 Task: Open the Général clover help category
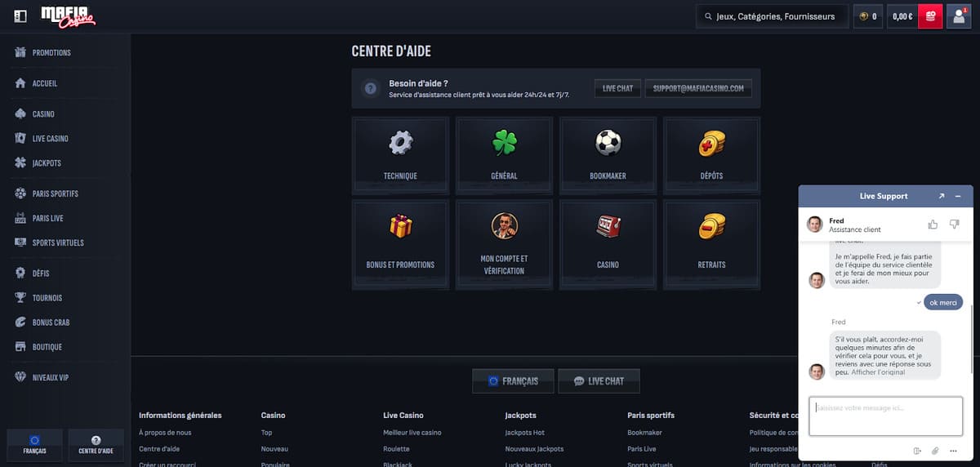504,153
